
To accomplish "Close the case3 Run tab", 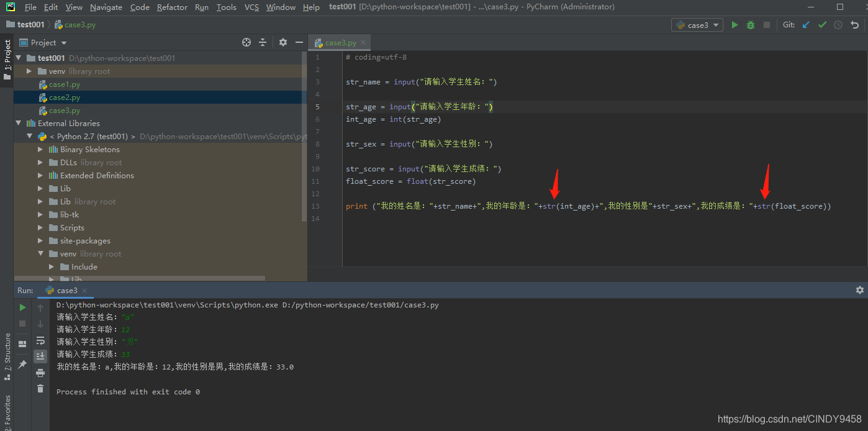I will 84,291.
